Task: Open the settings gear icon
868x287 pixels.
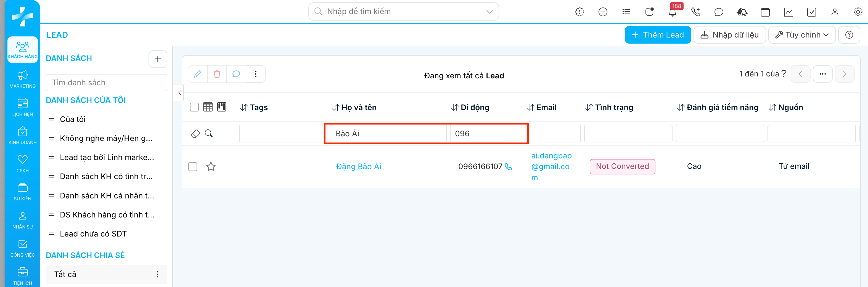Action: point(858,12)
